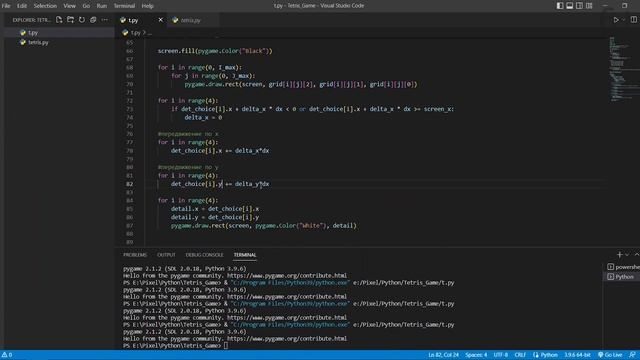The image size is (640, 360).
Task: Switch to the tetris.py editor tab
Action: [x=191, y=20]
